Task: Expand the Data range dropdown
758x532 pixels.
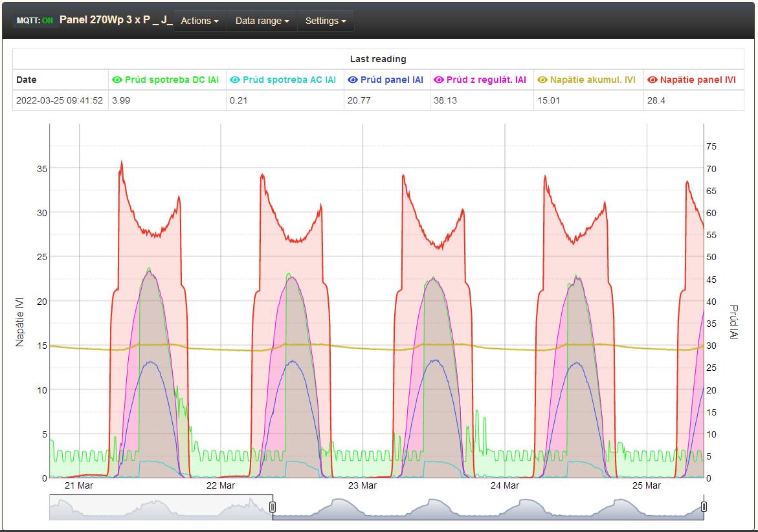Action: pos(262,21)
